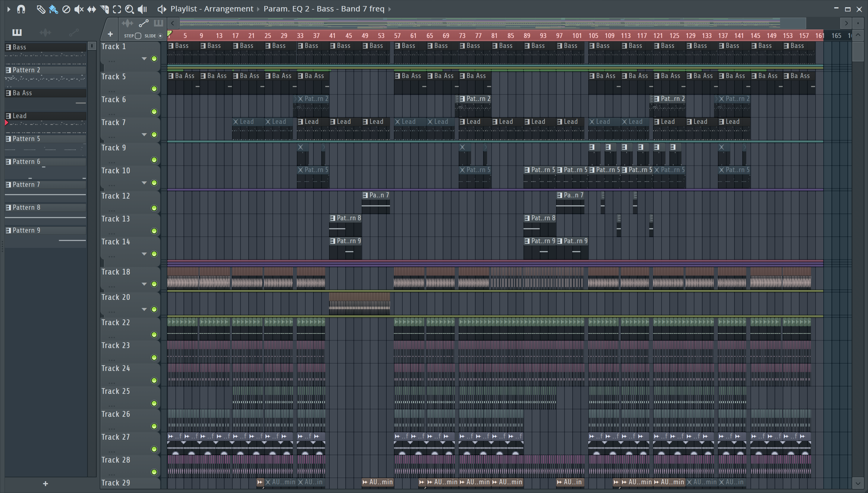The height and width of the screenshot is (493, 868).
Task: Select the Slip tool
Action: click(x=91, y=9)
